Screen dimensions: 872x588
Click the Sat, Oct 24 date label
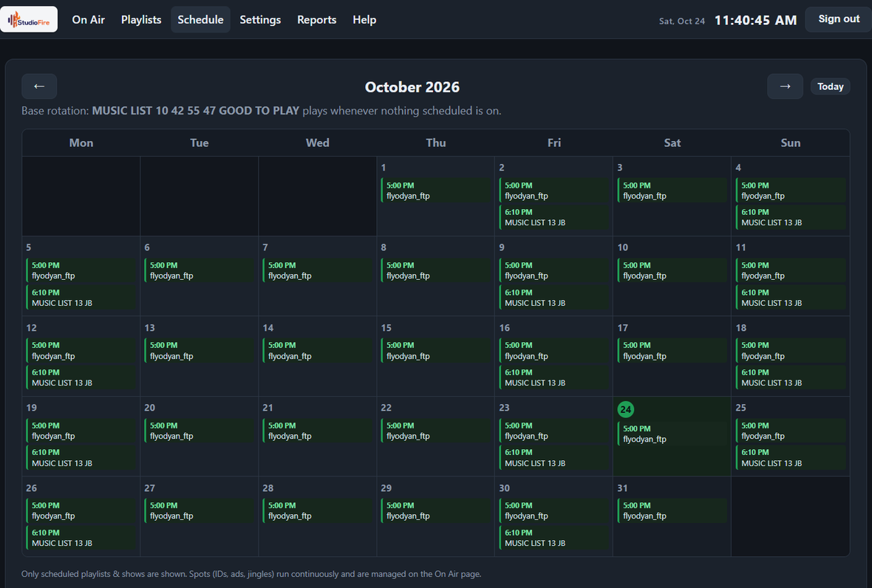click(x=682, y=21)
